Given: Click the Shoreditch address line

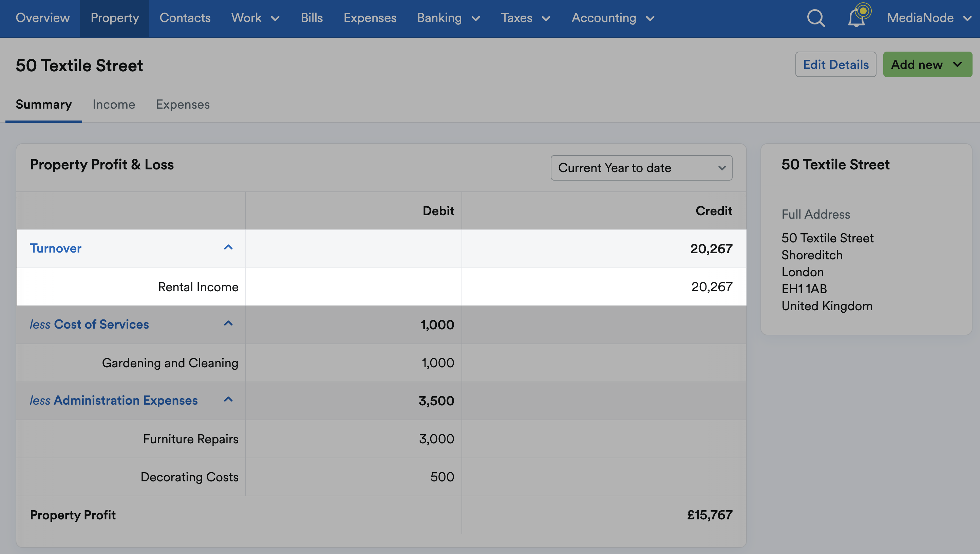Looking at the screenshot, I should (812, 255).
